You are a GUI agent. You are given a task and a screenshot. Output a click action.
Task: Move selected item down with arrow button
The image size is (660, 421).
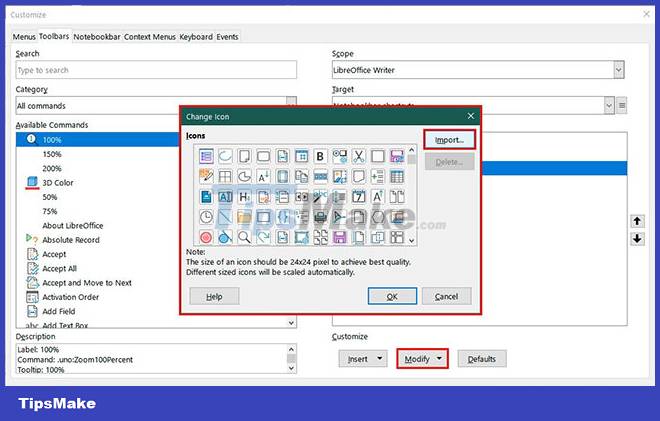637,239
